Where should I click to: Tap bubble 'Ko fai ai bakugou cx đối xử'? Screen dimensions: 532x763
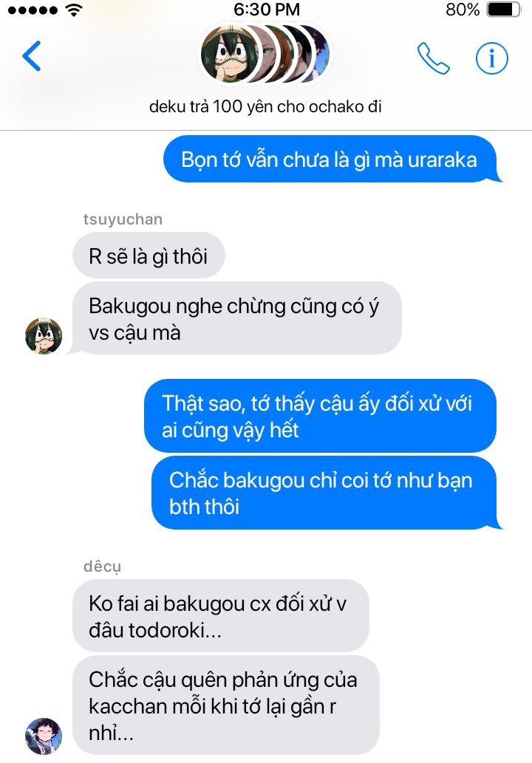tap(220, 616)
